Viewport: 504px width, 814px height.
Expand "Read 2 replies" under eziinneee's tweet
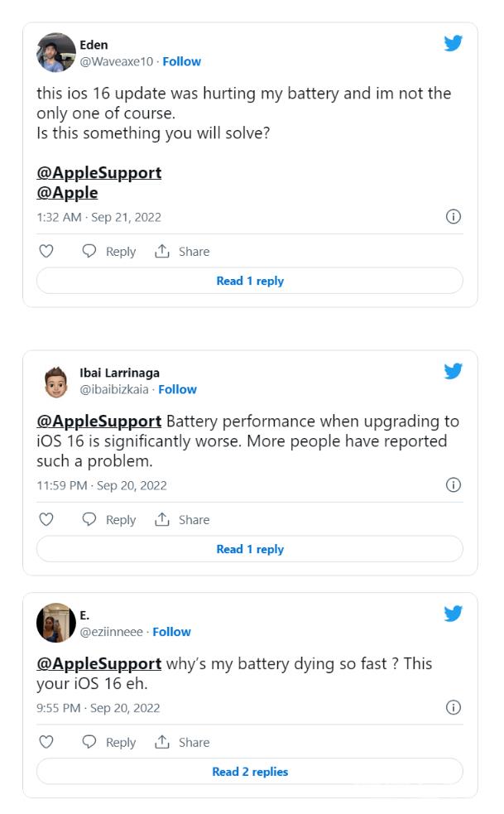[x=250, y=772]
